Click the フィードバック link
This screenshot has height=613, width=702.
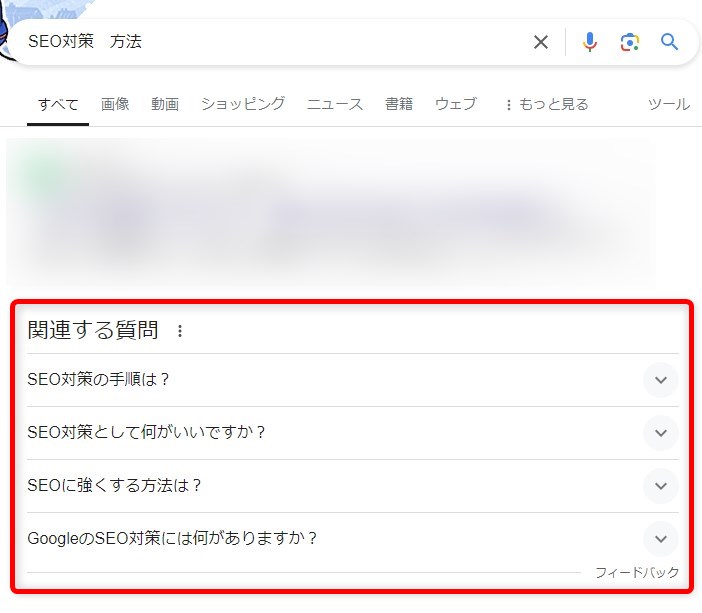pyautogui.click(x=637, y=573)
